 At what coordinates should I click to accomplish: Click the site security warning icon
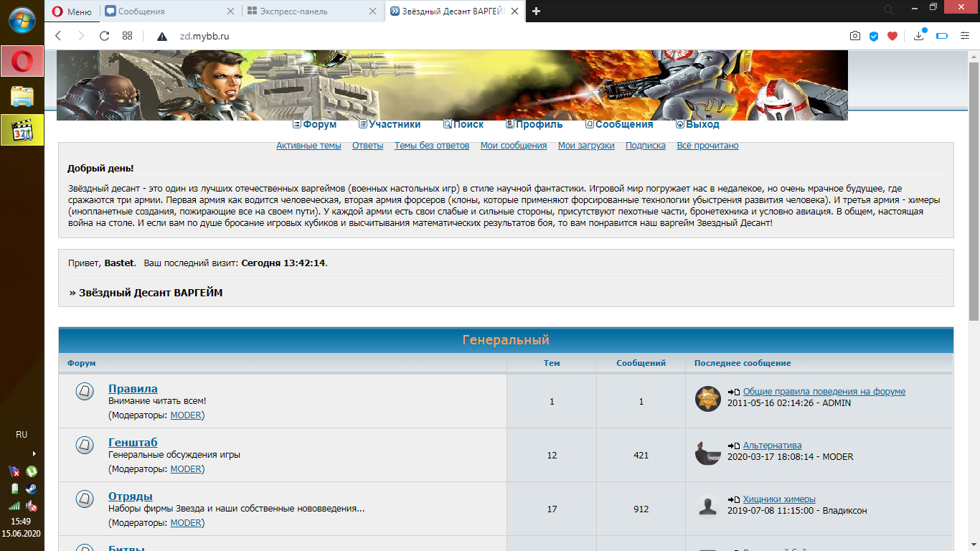(x=162, y=36)
